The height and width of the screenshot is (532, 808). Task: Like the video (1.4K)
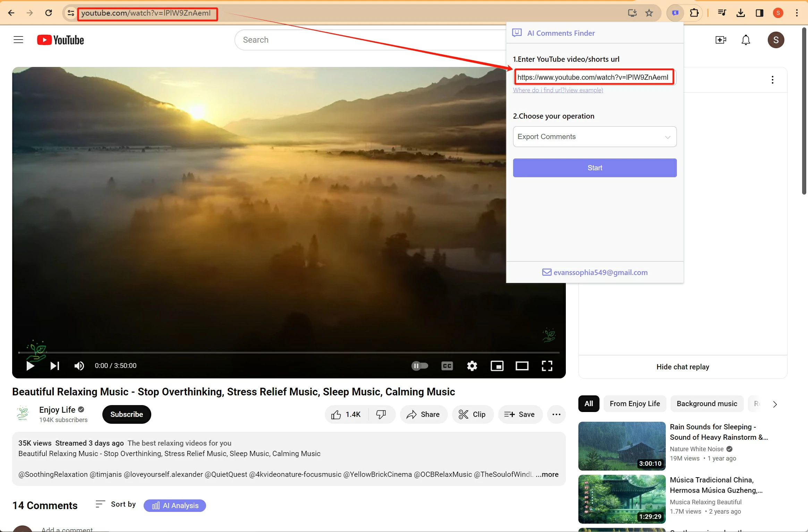pos(346,414)
